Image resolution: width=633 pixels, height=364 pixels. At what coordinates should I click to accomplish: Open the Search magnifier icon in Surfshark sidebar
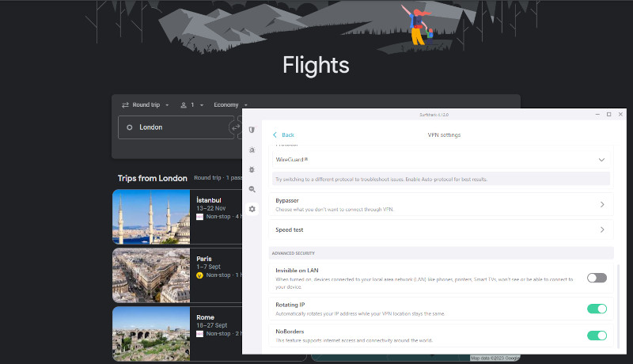[x=252, y=189]
